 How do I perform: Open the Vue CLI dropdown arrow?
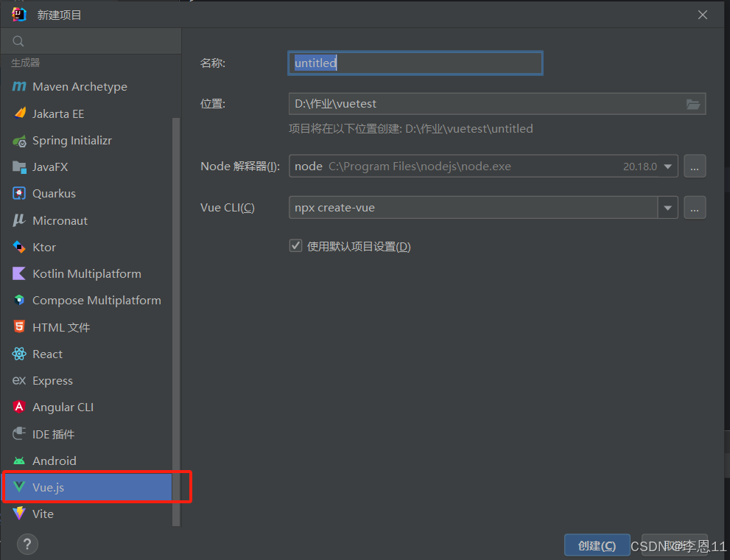coord(667,208)
